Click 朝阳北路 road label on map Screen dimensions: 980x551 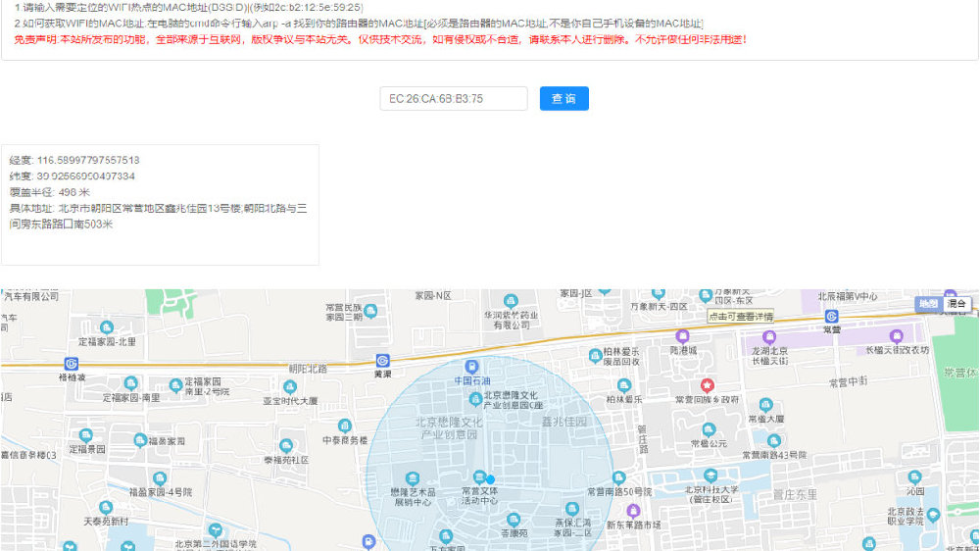308,369
